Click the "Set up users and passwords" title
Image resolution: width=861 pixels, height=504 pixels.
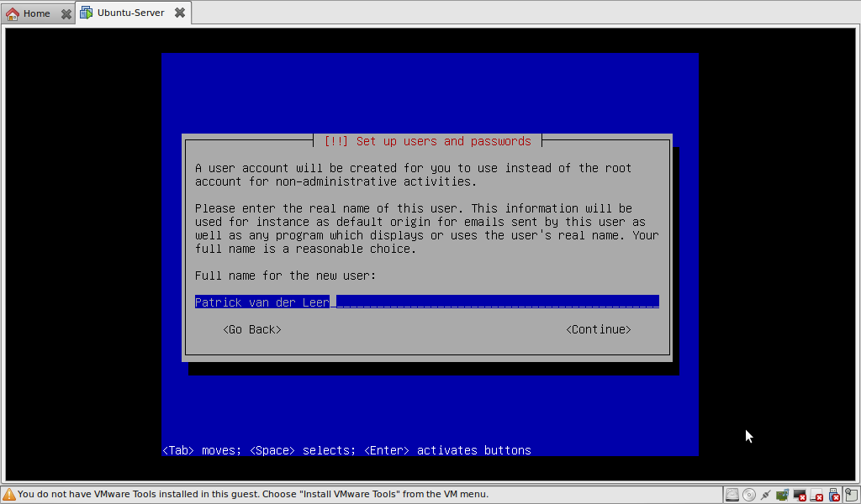pyautogui.click(x=427, y=141)
